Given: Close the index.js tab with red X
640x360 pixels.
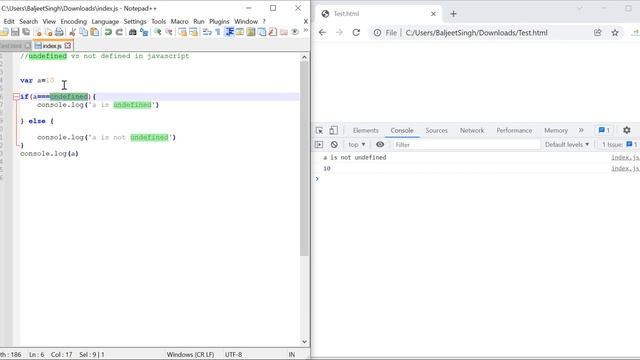Looking at the screenshot, I should pos(68,46).
